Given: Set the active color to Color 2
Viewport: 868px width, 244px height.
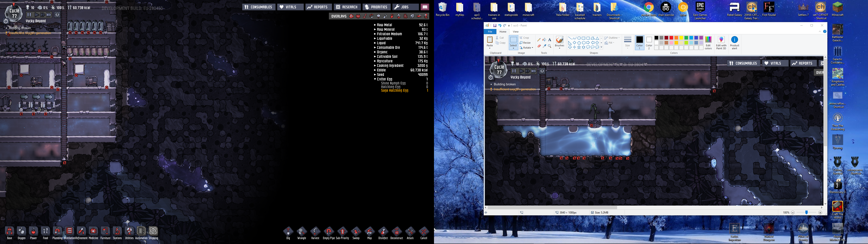Looking at the screenshot, I should pyautogui.click(x=649, y=42).
